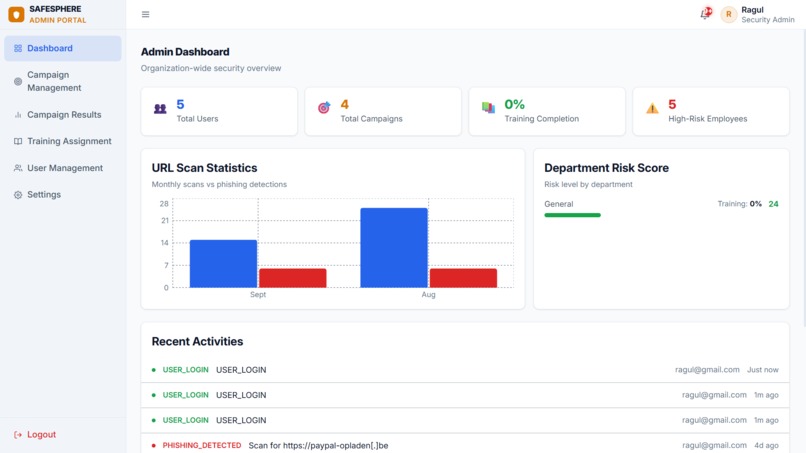Screen dimensions: 806x453
Task: Click the Sept red phishing bar
Action: click(x=292, y=278)
